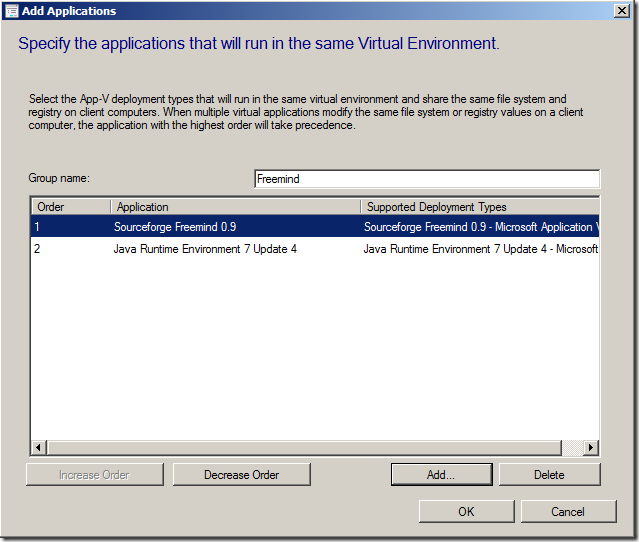Click Java Runtime deployment type cell
Image resolution: width=639 pixels, height=542 pixels.
point(480,249)
